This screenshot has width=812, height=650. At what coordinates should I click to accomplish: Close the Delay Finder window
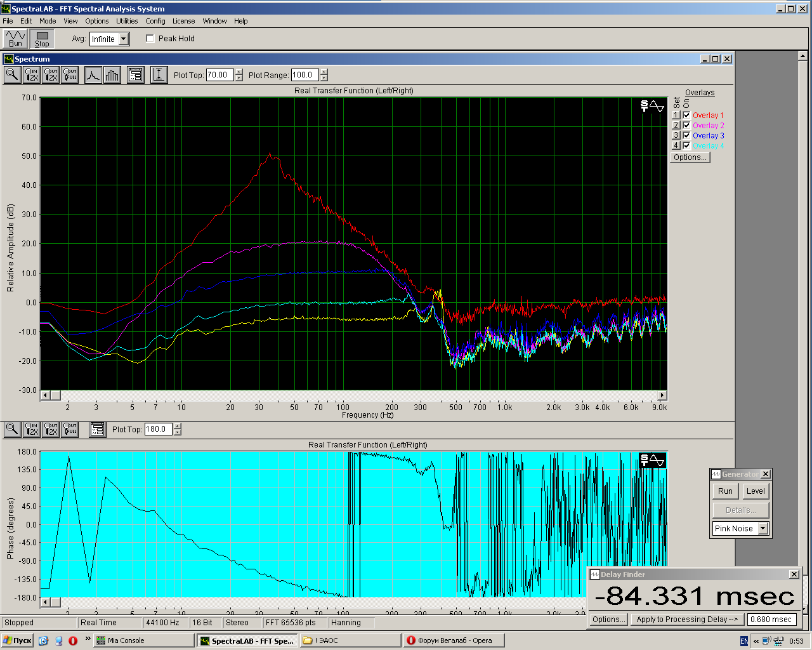coord(794,574)
